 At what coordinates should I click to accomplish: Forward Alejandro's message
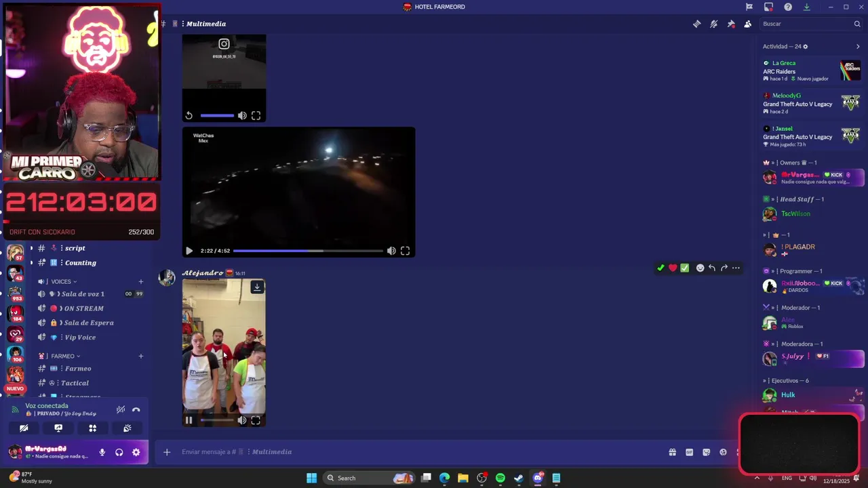(x=724, y=268)
